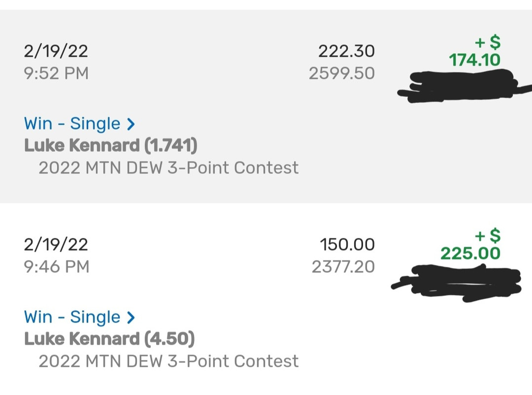Viewport: 532px width, 395px height.
Task: Click the green +$174.10 winnings
Action: click(475, 52)
